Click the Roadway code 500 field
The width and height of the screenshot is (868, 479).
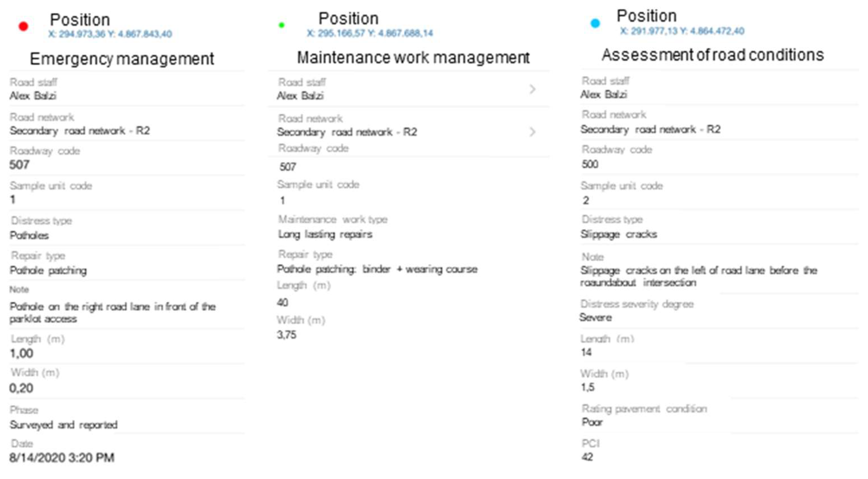coord(590,164)
